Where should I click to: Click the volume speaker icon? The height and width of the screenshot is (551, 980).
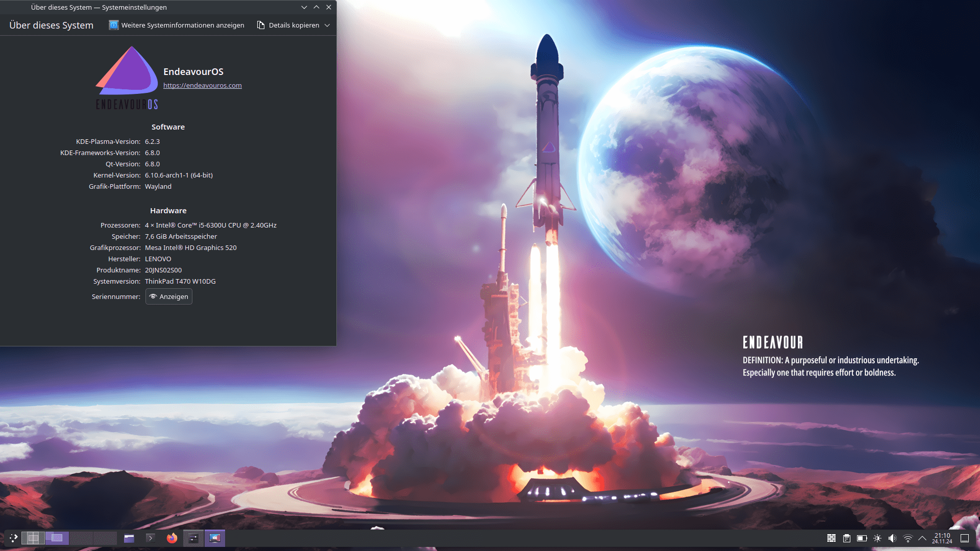pyautogui.click(x=892, y=538)
